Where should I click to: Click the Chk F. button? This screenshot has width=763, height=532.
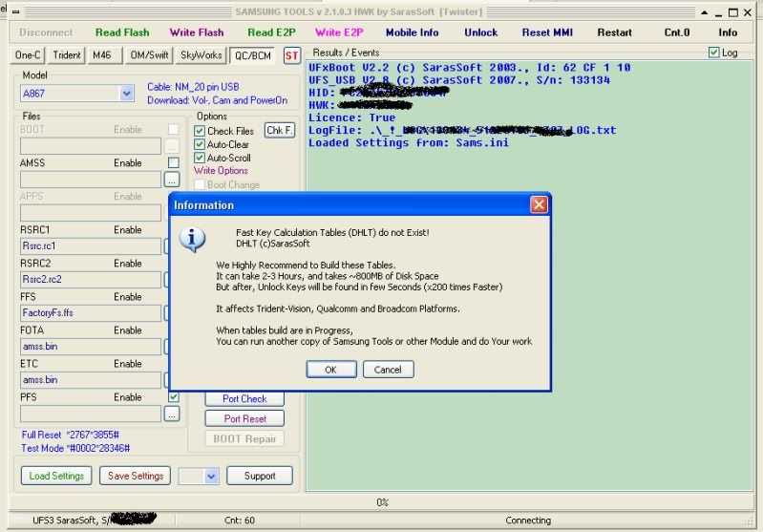point(280,131)
